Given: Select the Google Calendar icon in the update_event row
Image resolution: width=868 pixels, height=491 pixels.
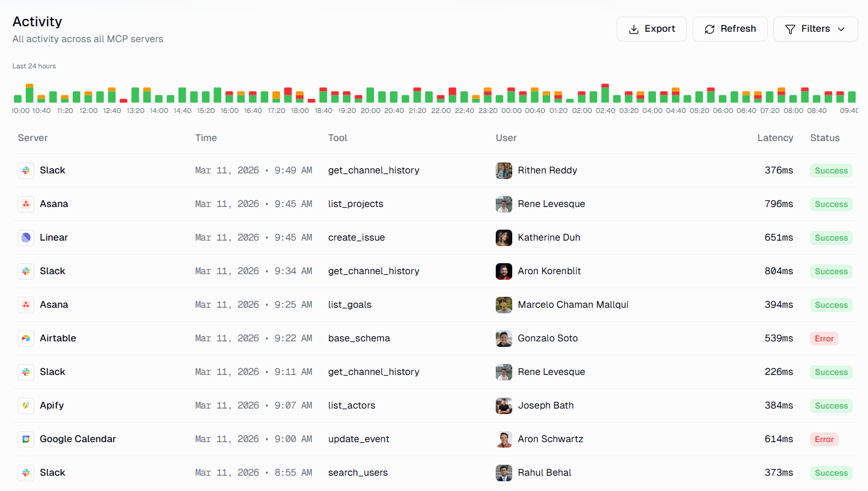Looking at the screenshot, I should 26,438.
